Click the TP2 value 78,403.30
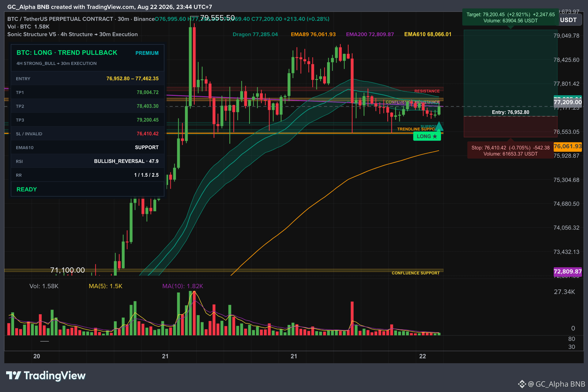 coord(148,106)
